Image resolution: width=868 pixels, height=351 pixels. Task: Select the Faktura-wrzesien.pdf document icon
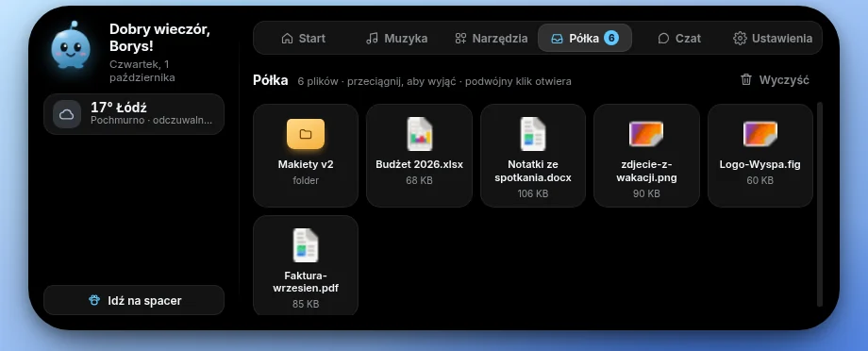306,245
